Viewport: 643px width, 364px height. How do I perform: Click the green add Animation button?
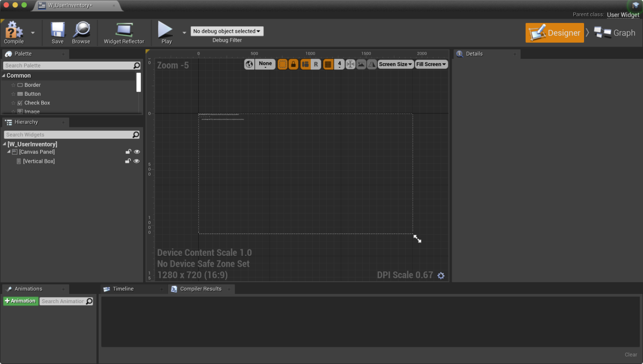click(21, 301)
